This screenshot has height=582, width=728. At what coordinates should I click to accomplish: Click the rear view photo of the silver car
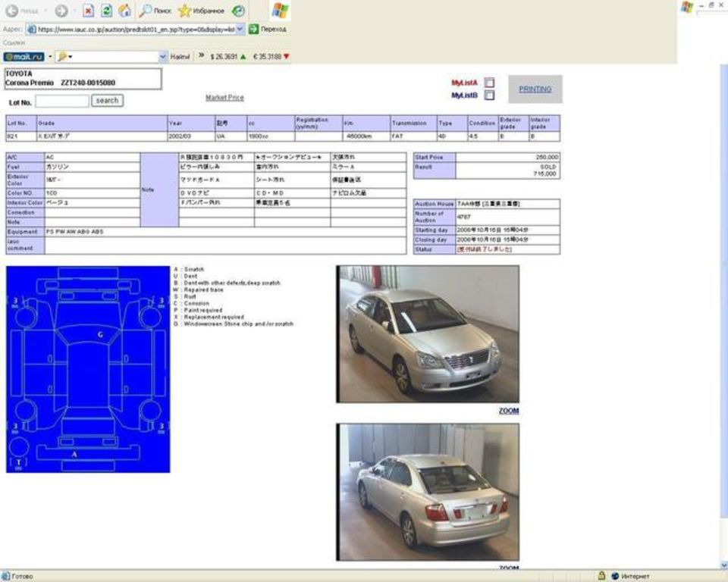click(428, 492)
